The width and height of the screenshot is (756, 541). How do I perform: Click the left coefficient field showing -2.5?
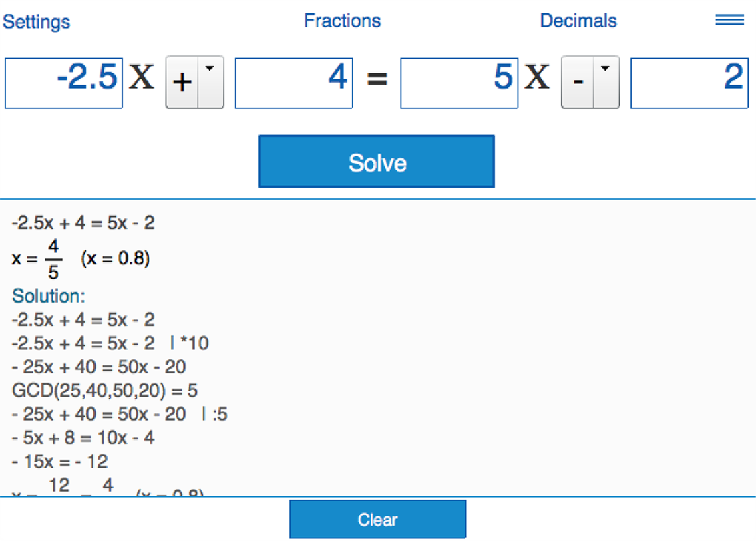pos(64,83)
